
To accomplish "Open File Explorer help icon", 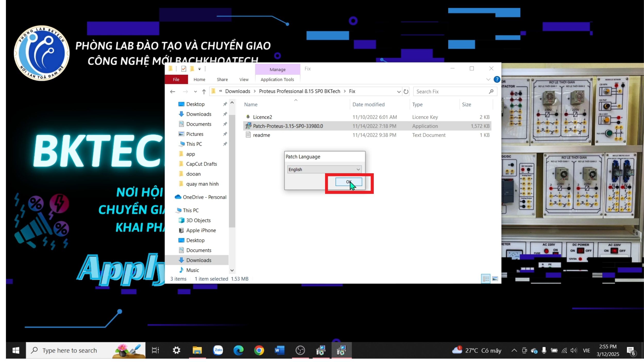I will [x=497, y=79].
